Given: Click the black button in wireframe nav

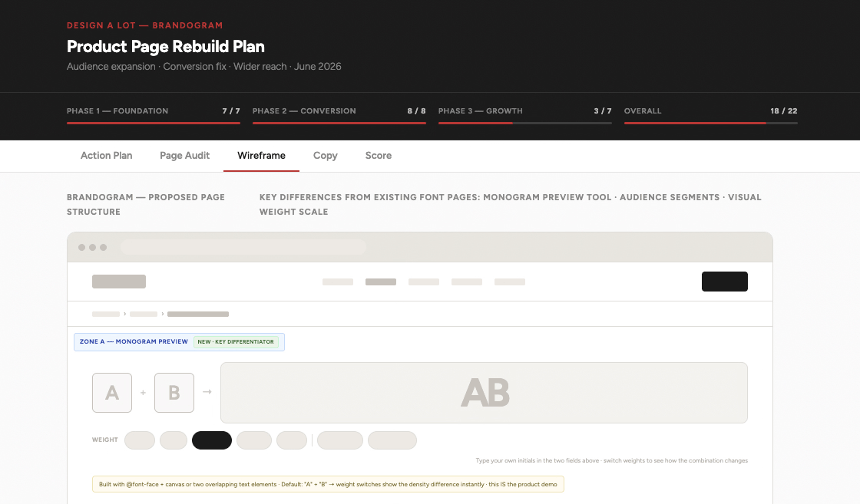Looking at the screenshot, I should (725, 282).
